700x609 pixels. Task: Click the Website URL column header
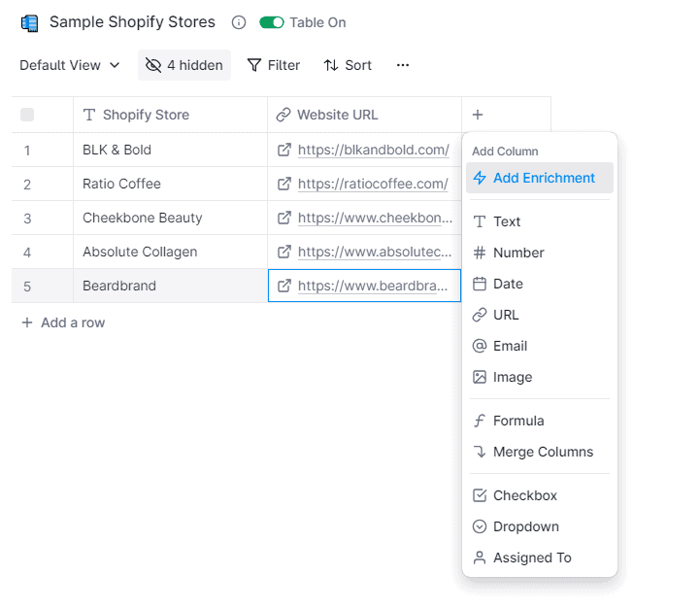(x=365, y=115)
